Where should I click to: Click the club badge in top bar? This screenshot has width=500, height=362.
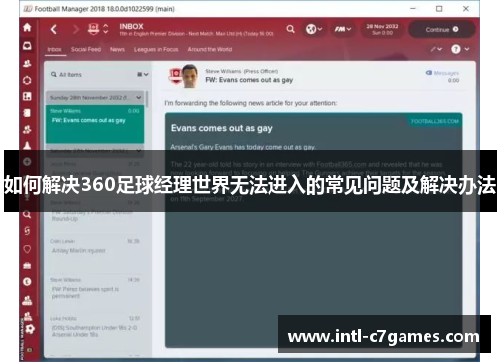tap(93, 29)
